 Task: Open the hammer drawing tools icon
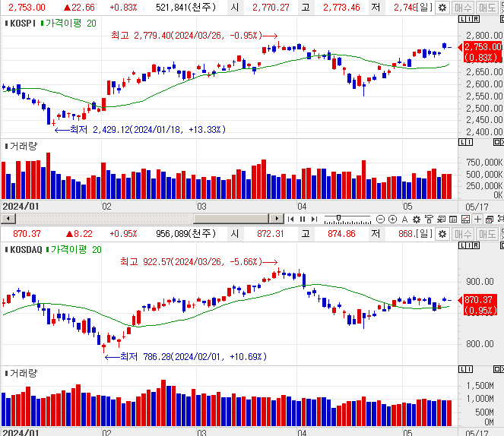(x=429, y=220)
